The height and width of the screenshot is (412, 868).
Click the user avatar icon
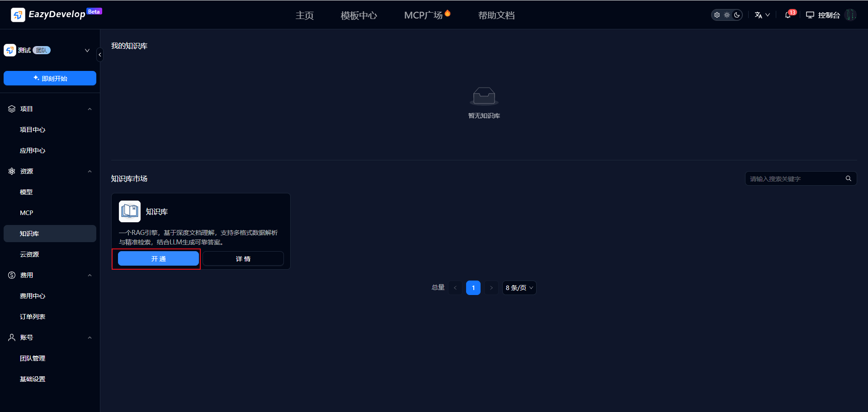point(850,15)
